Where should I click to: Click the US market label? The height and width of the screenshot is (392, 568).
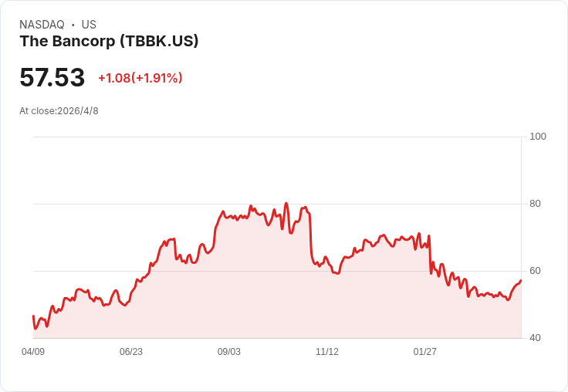[x=89, y=25]
